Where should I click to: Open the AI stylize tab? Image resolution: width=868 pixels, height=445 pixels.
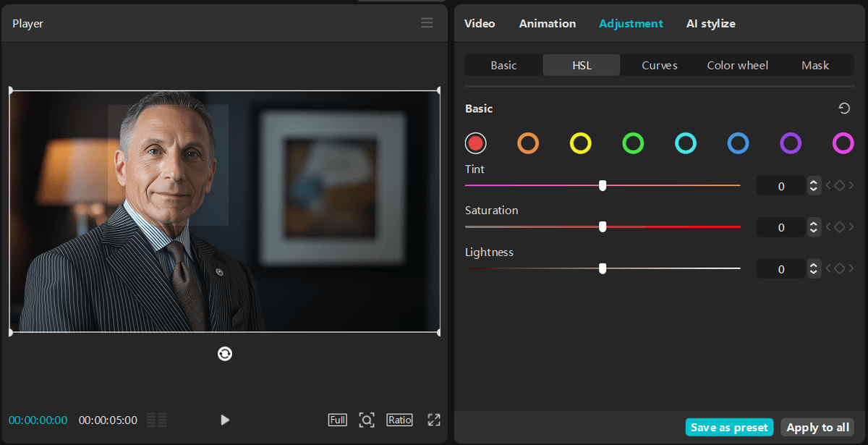[711, 23]
